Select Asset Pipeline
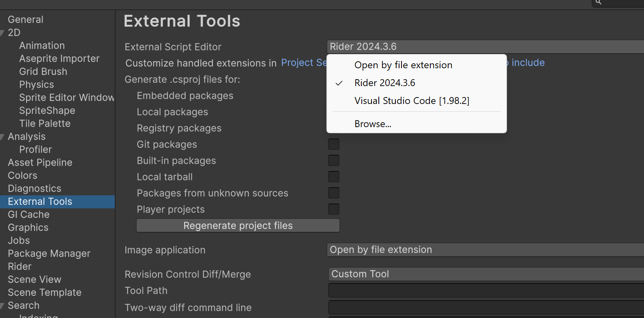The width and height of the screenshot is (644, 318). point(40,162)
